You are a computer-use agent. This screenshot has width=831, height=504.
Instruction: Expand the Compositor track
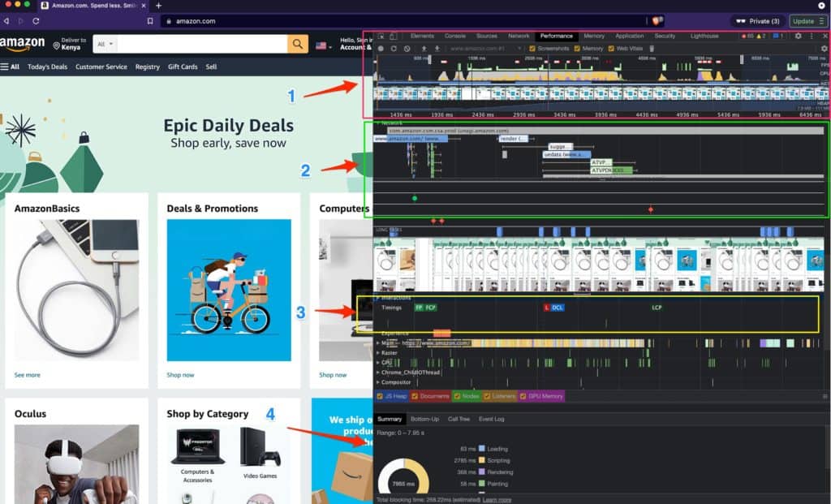[378, 382]
